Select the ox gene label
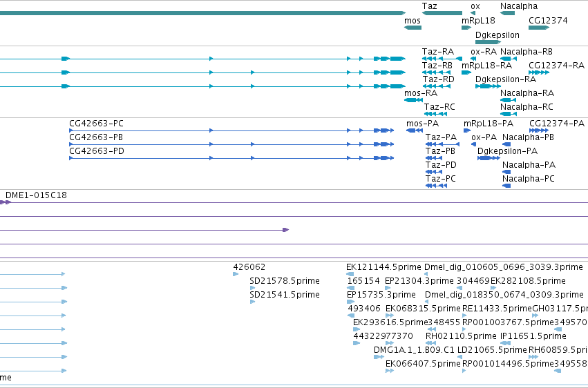The height and width of the screenshot is (388, 588). (x=475, y=6)
